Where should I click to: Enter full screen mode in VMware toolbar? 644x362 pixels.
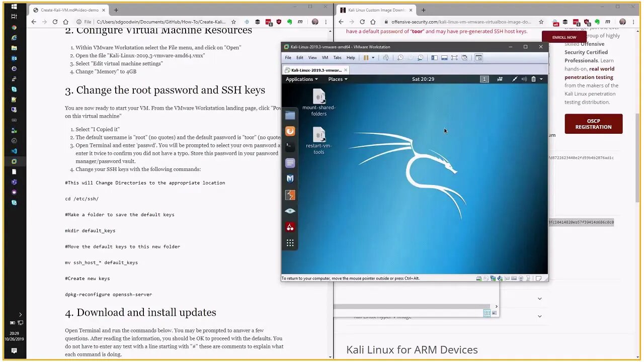[454, 58]
